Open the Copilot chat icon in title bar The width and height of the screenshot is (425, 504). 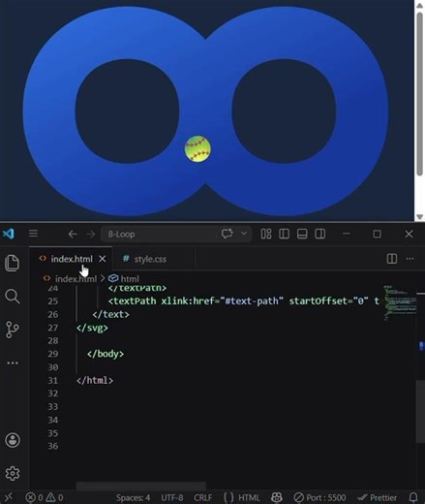click(228, 234)
